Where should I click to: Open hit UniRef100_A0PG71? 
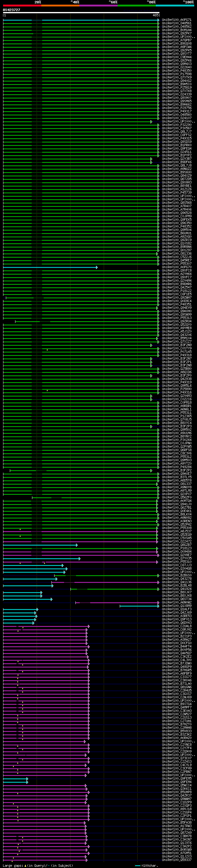pyautogui.click(x=176, y=20)
